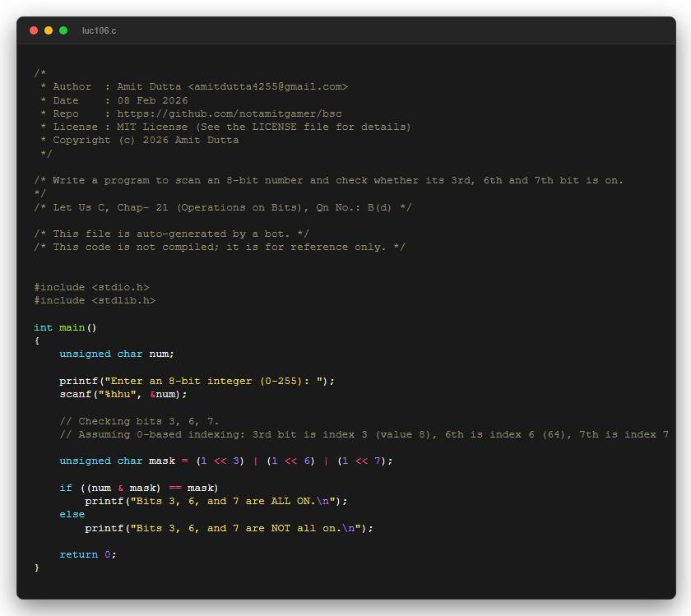Click the 'Let Us C, Chap- 21' comment

click(223, 207)
